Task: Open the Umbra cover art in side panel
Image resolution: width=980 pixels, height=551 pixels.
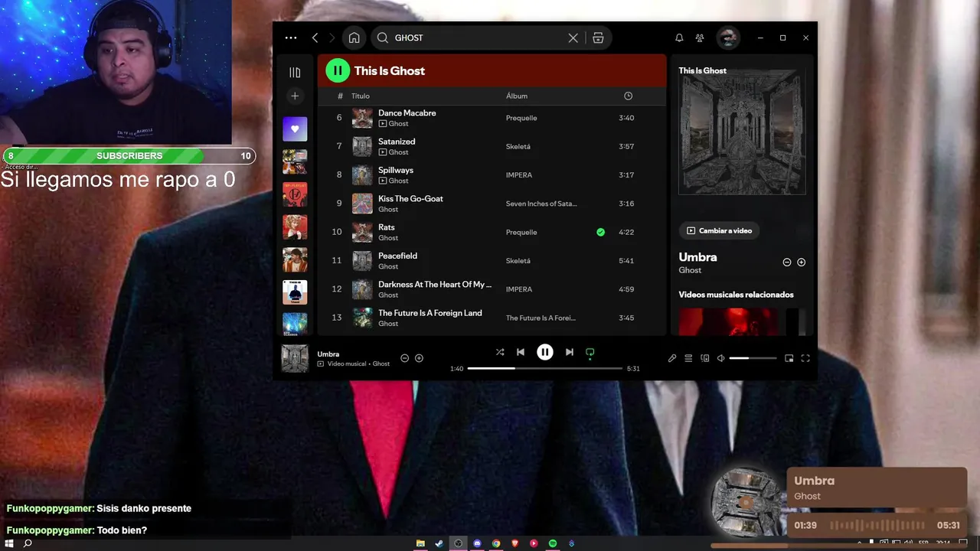Action: (742, 132)
